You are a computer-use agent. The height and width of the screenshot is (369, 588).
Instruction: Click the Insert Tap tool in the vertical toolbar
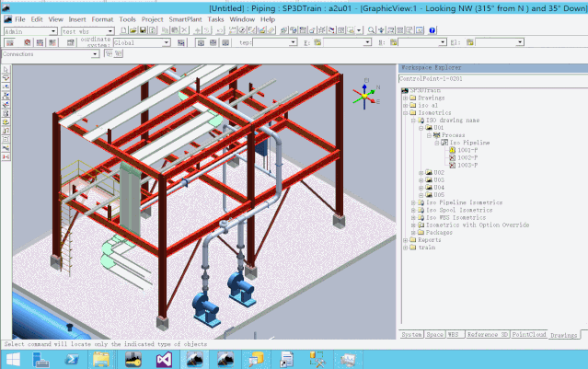pyautogui.click(x=6, y=105)
